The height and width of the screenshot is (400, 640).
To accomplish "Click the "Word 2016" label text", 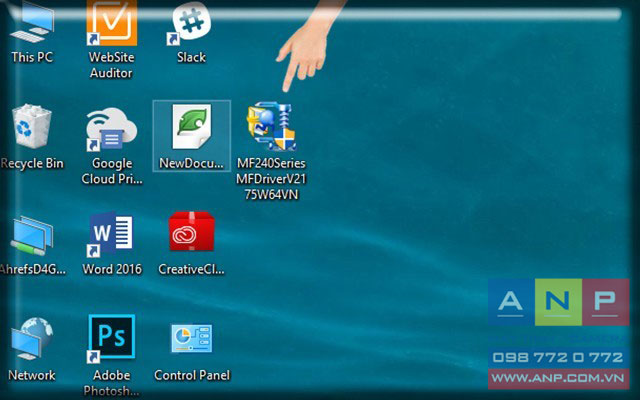I will point(112,269).
